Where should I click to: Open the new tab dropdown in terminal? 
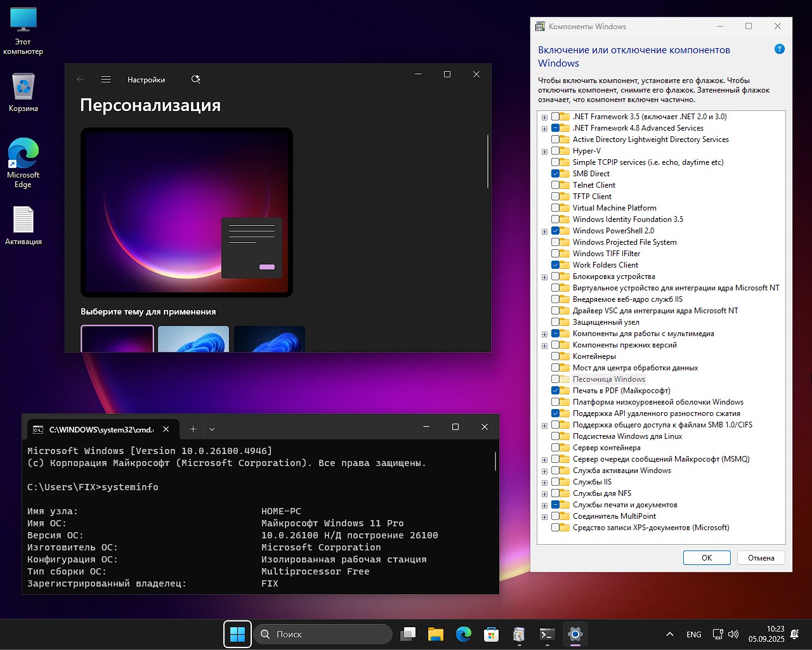[x=212, y=429]
